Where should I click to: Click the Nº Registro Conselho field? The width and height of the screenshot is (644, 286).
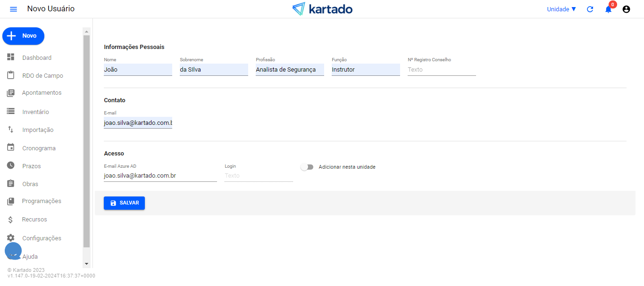442,70
